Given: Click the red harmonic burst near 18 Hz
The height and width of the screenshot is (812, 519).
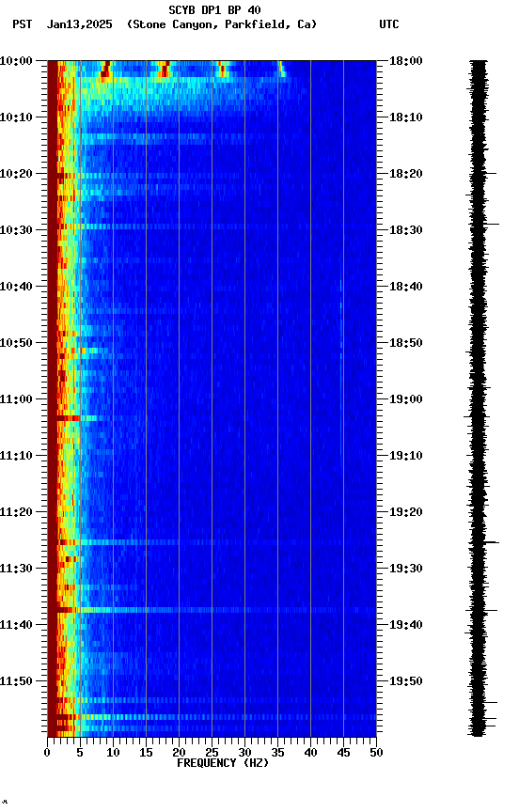Looking at the screenshot, I should click(x=165, y=70).
